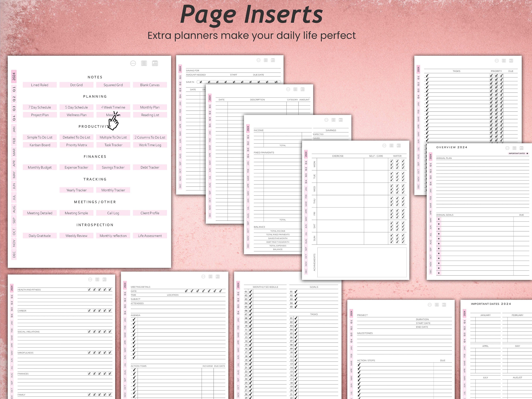Click the notes icon on the life areas page
The image size is (532, 399).
pyautogui.click(x=97, y=279)
